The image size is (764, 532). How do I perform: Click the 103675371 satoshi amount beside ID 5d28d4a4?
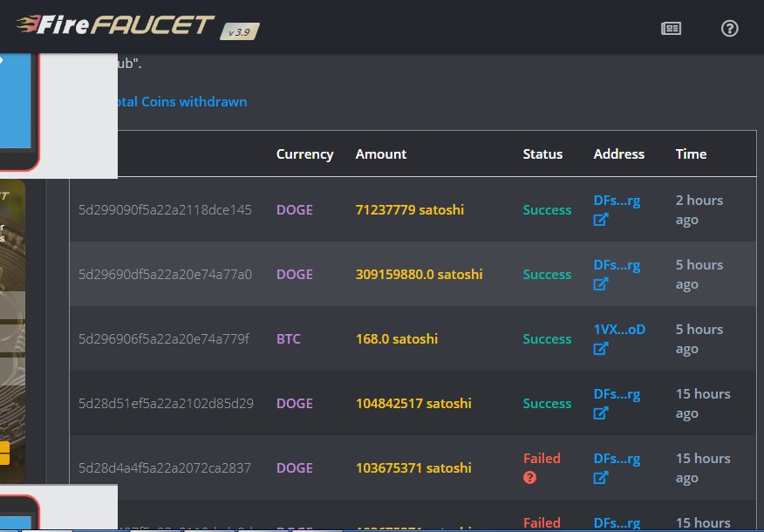pos(413,468)
